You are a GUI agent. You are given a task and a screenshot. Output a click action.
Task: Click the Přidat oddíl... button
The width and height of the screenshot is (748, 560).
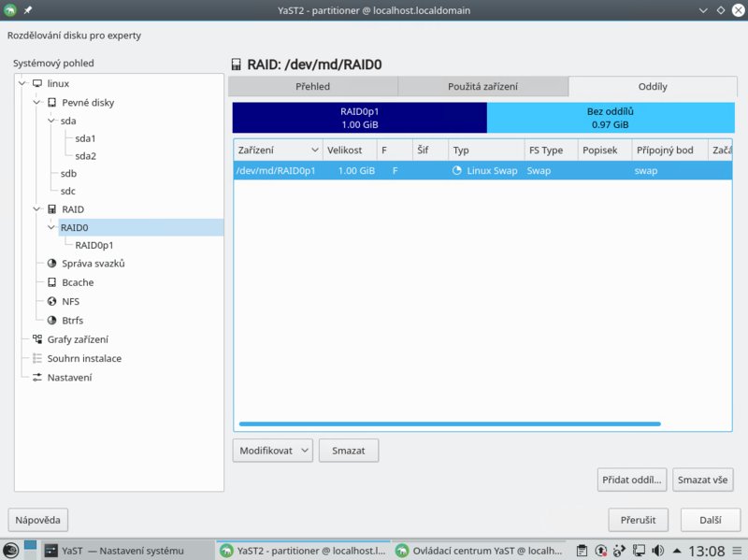click(632, 480)
